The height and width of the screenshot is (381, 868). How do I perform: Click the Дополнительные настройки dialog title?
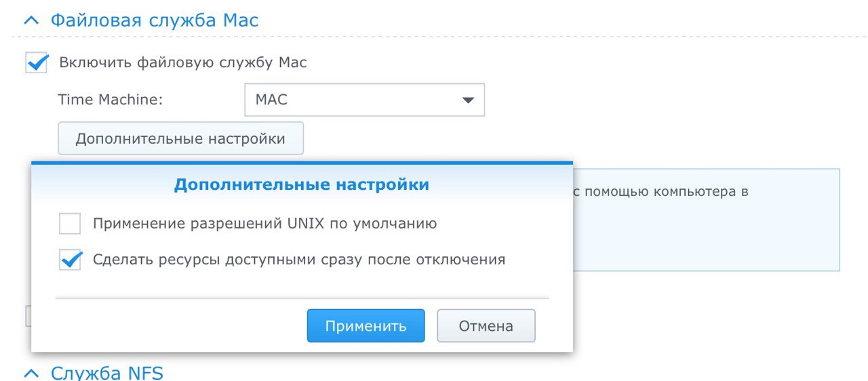click(302, 184)
